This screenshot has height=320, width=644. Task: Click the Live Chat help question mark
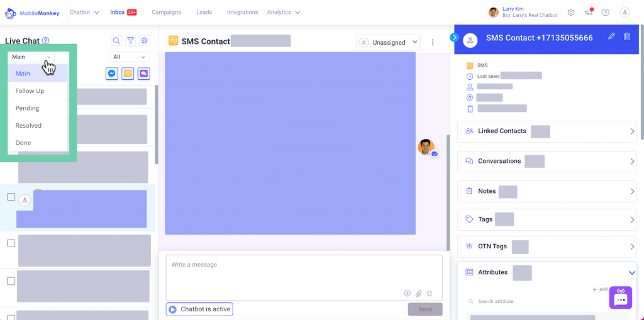pyautogui.click(x=45, y=41)
